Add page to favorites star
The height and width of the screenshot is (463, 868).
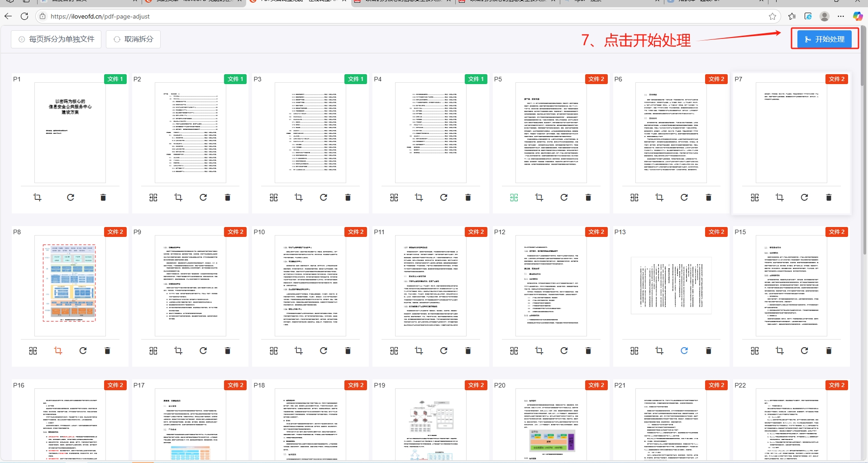[x=773, y=16]
